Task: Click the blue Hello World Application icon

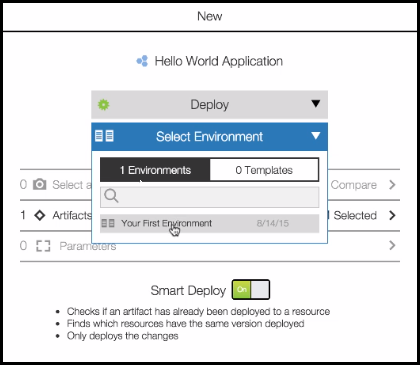Action: pos(142,61)
